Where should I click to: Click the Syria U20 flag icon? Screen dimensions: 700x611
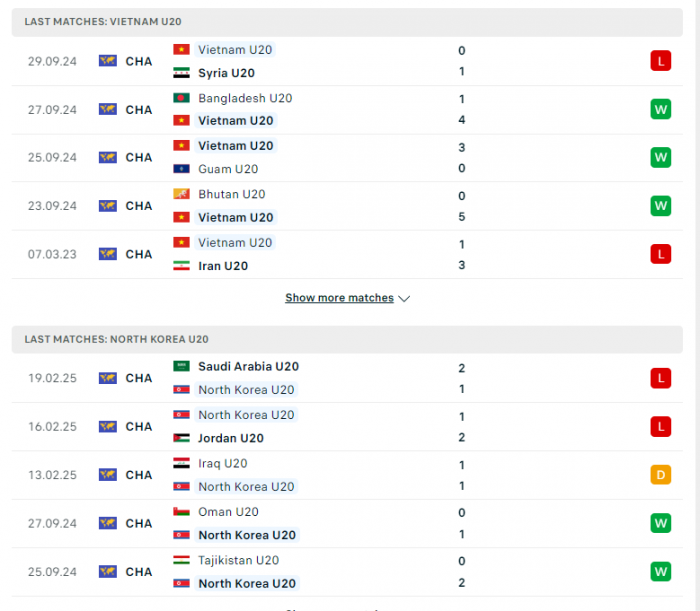click(x=181, y=73)
